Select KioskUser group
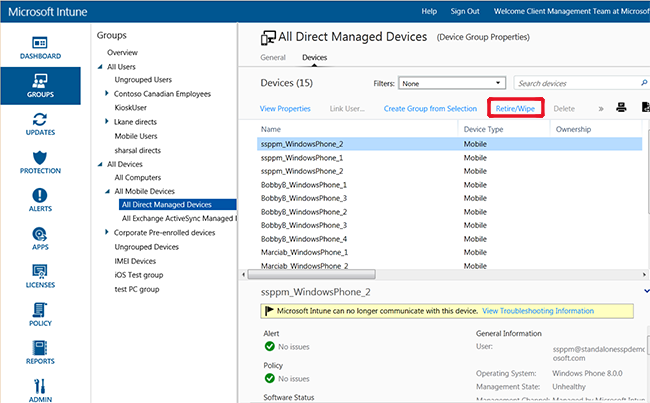Screen dimensions: 650x403 point(131,107)
